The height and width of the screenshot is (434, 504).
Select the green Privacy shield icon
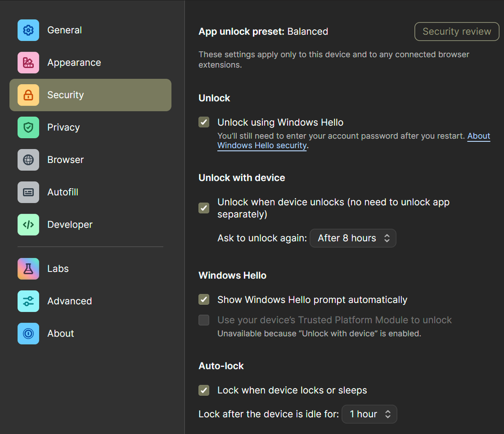(x=28, y=127)
